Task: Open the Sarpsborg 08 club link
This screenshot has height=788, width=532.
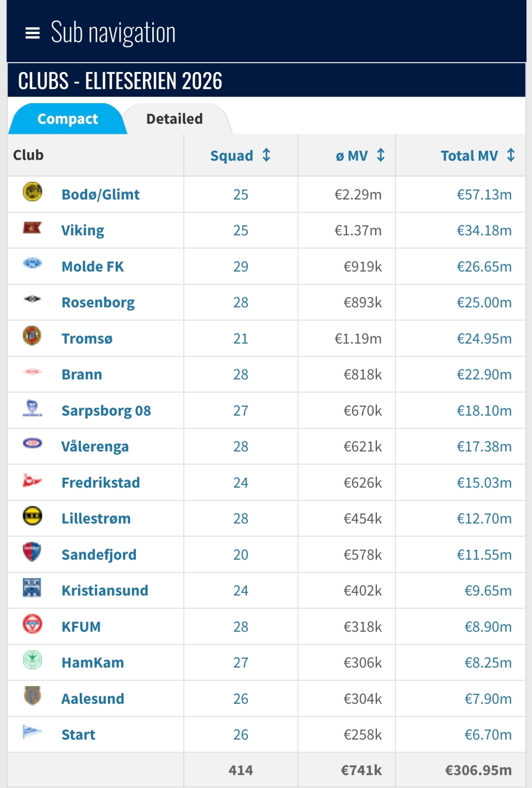Action: (106, 411)
